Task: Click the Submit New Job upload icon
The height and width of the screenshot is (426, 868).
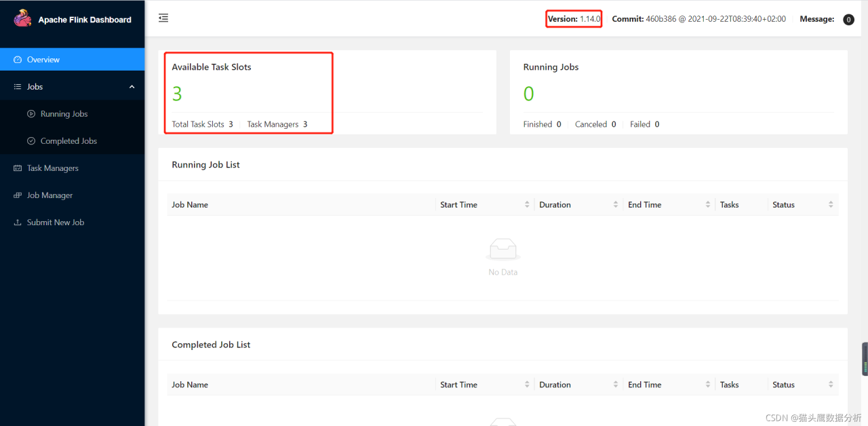Action: (x=18, y=222)
